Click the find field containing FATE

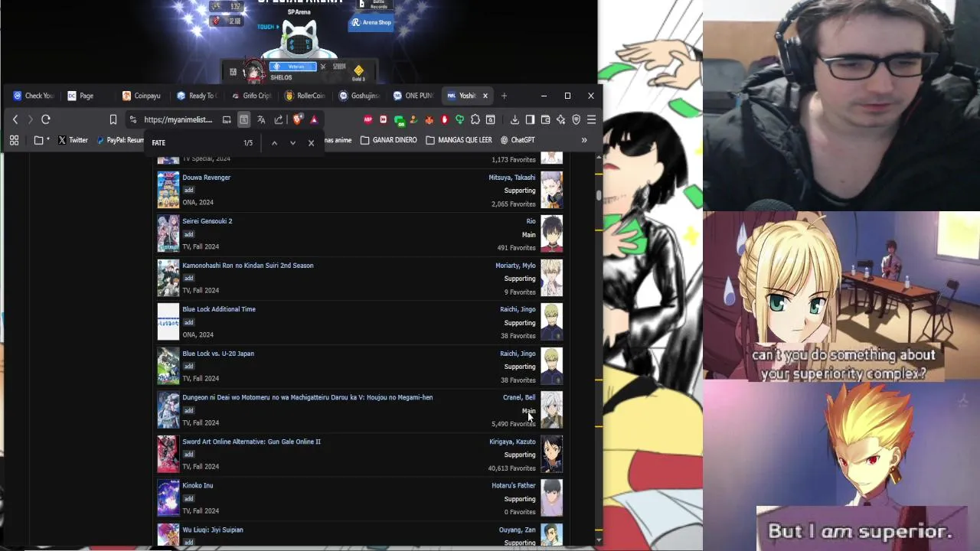[x=195, y=142]
